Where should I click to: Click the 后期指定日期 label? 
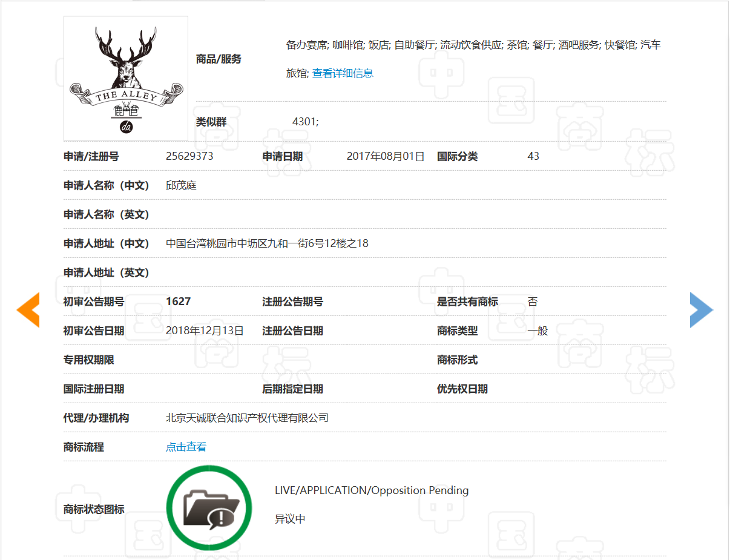pyautogui.click(x=293, y=389)
